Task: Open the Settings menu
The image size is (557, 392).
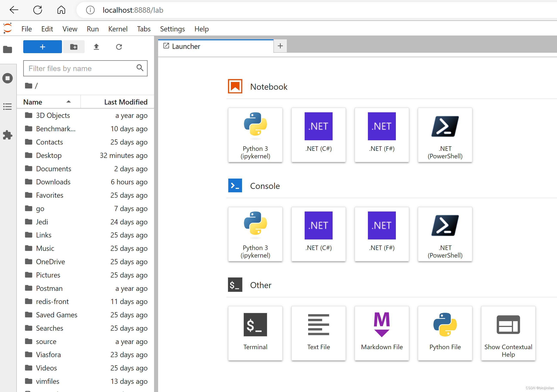Action: coord(172,29)
